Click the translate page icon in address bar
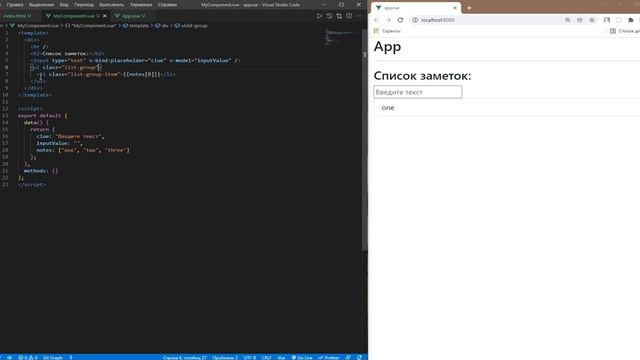 [580, 20]
